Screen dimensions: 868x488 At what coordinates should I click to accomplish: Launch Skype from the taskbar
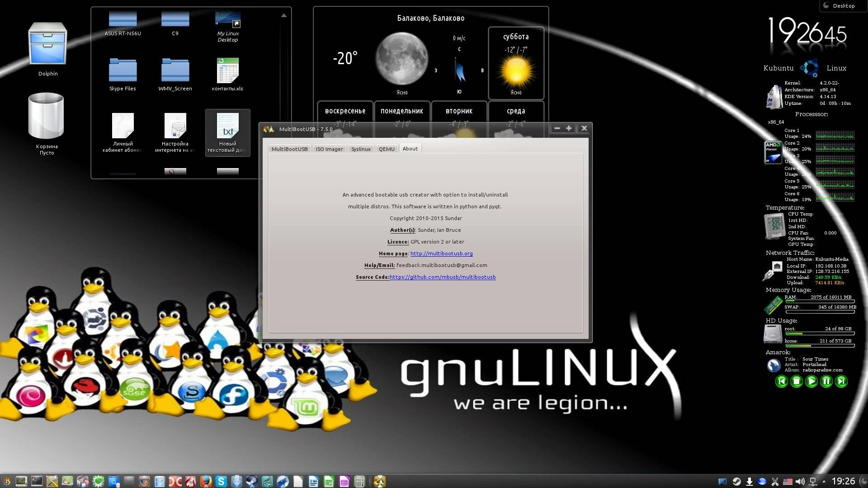pos(221,482)
